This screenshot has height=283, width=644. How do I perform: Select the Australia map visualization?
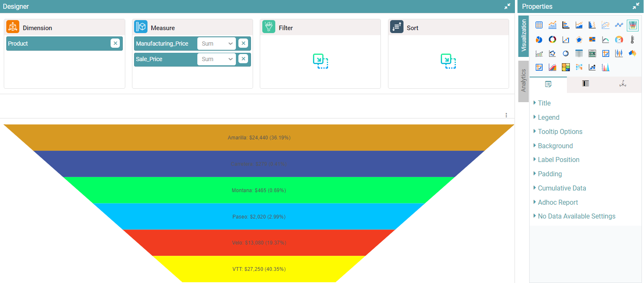(632, 53)
